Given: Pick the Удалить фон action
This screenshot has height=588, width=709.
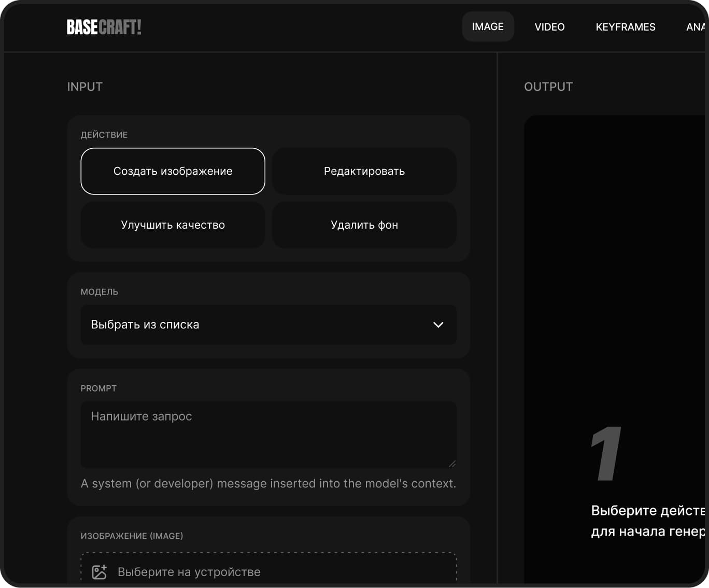Looking at the screenshot, I should [364, 225].
